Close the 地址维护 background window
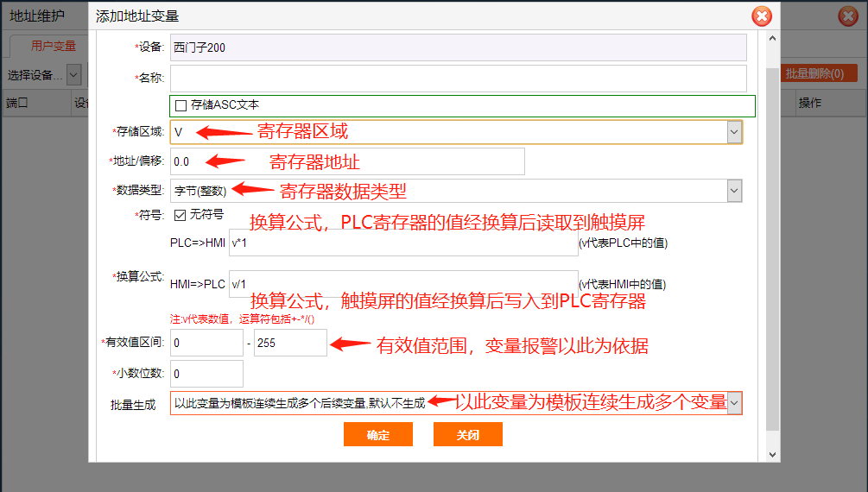This screenshot has width=868, height=492. (847, 16)
